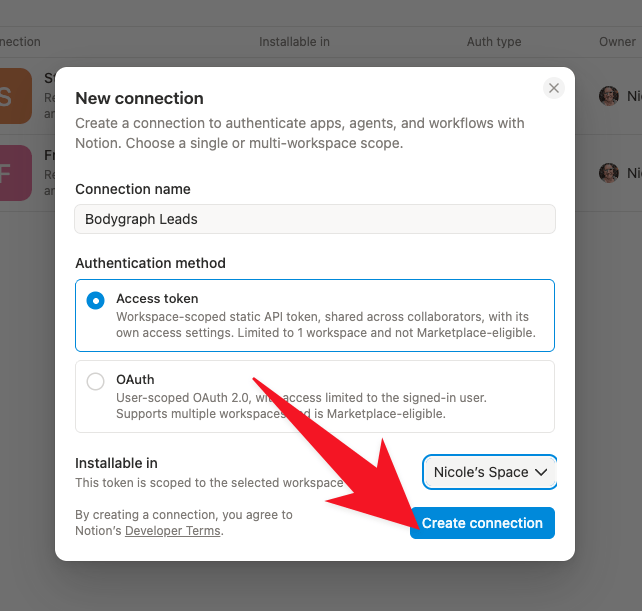Click the chevron in the workspace selector
This screenshot has width=642, height=611.
541,472
